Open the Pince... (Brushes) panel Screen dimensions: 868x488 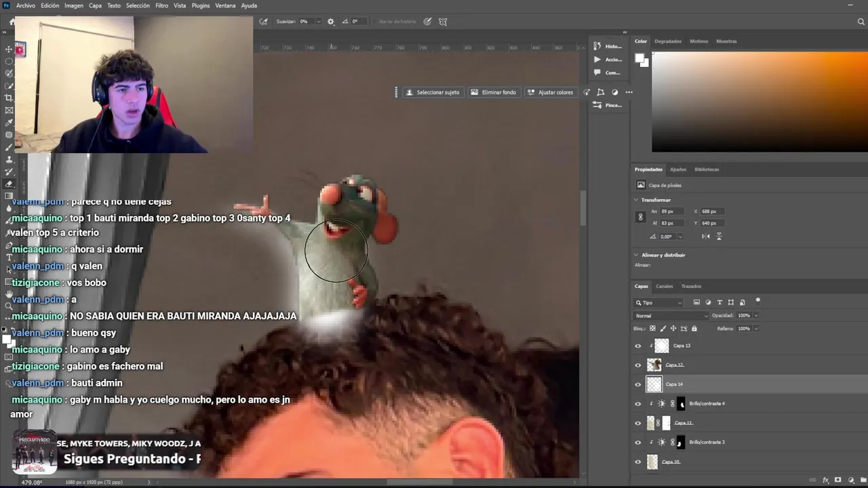click(x=608, y=105)
